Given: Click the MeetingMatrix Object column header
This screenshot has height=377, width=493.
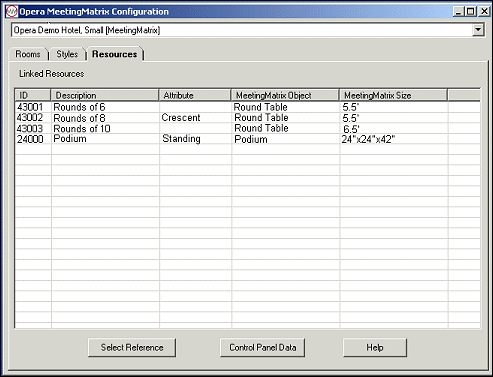Looking at the screenshot, I should [285, 95].
